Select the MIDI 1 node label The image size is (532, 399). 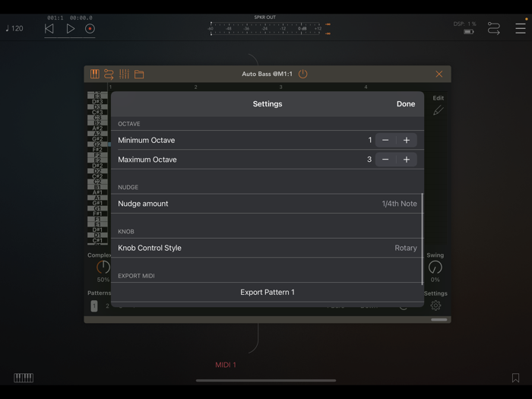226,365
